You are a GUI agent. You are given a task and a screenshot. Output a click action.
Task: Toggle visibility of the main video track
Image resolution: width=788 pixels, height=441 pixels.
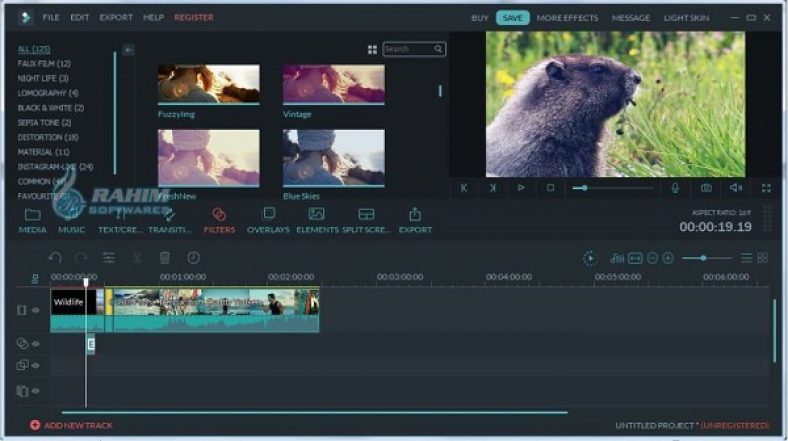coord(35,310)
